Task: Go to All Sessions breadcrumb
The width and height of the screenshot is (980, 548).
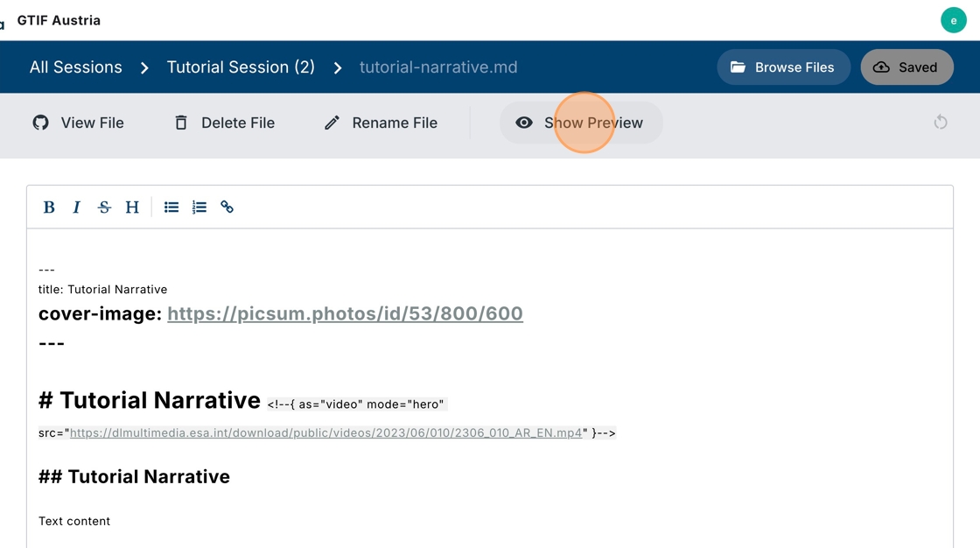Action: [x=76, y=67]
